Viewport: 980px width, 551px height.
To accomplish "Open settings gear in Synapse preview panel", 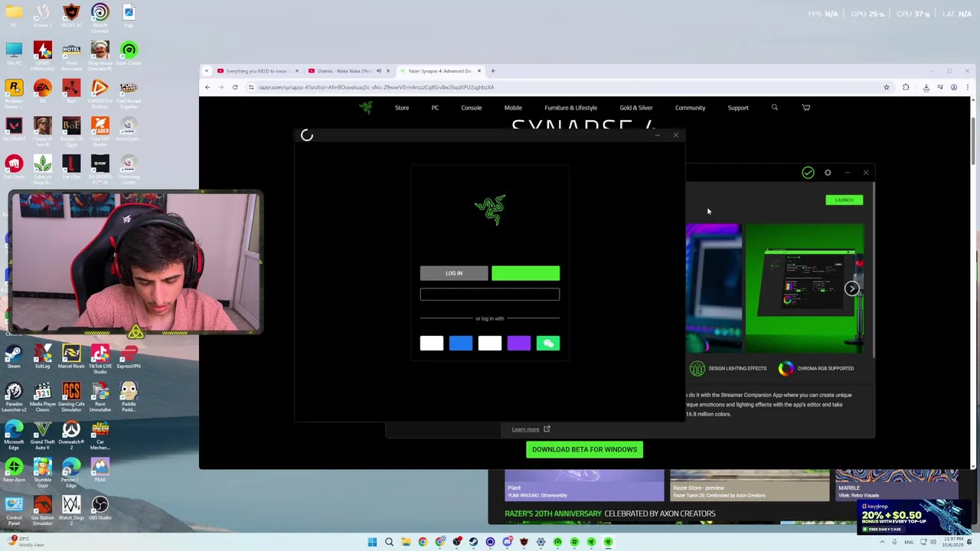I will (828, 173).
